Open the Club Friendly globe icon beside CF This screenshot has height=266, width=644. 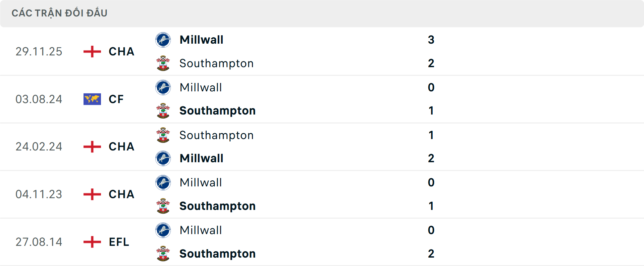(92, 99)
